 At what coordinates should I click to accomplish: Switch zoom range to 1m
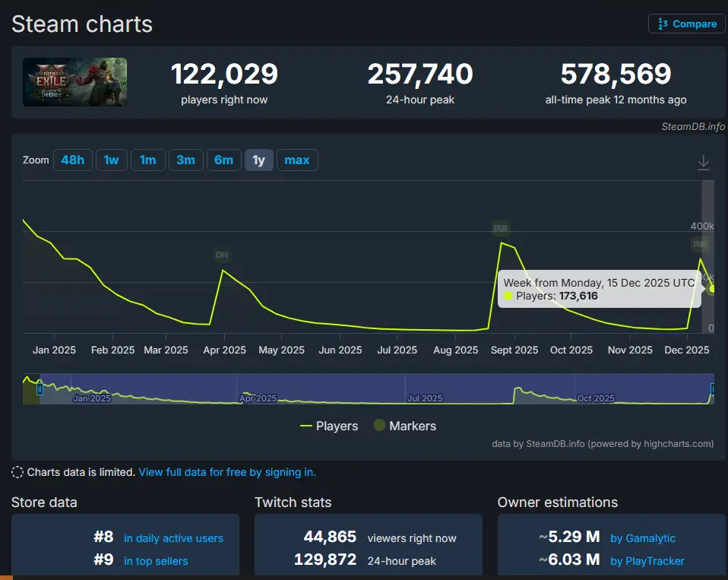coord(147,160)
